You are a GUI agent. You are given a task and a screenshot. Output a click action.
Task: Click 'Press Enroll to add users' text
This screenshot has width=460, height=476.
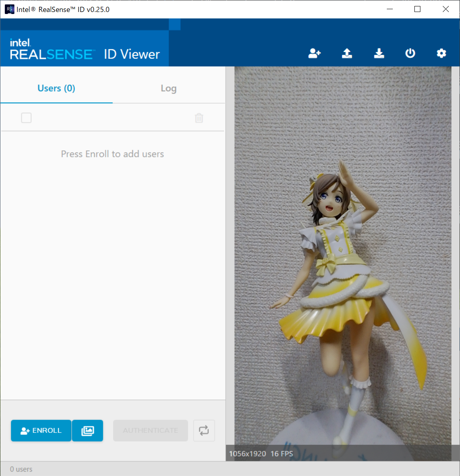[112, 154]
